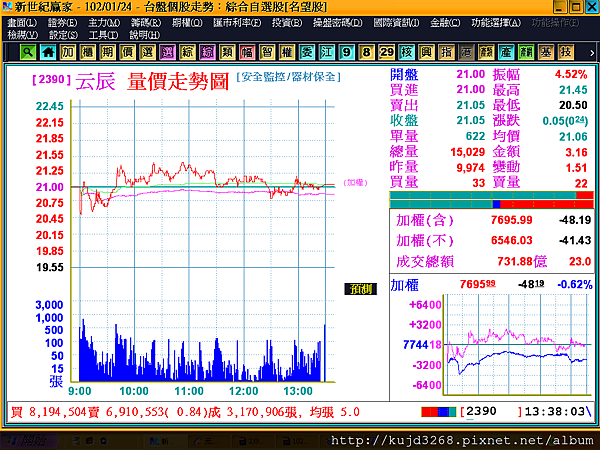The image size is (600, 450).
Task: Open the 主力(M) menu
Action: coord(104,23)
